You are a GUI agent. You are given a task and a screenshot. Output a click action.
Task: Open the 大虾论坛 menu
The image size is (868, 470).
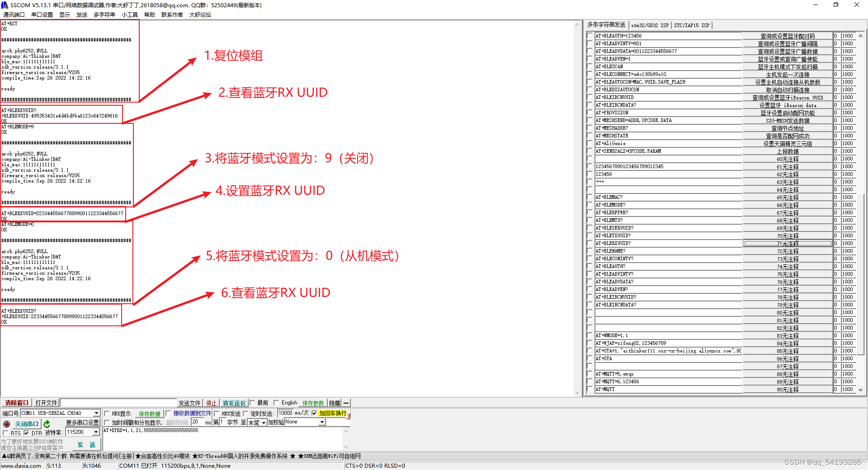tap(200, 14)
